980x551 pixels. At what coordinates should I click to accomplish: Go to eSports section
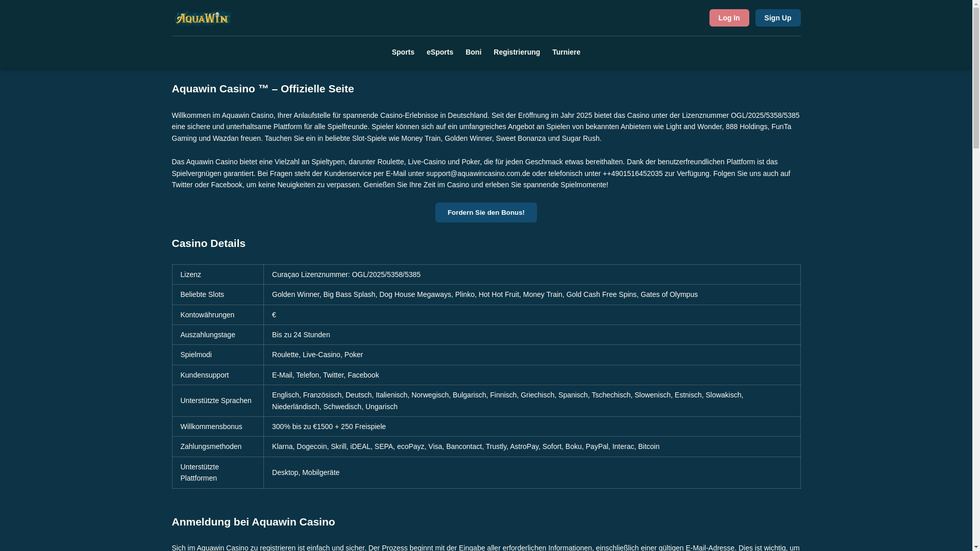(x=439, y=52)
